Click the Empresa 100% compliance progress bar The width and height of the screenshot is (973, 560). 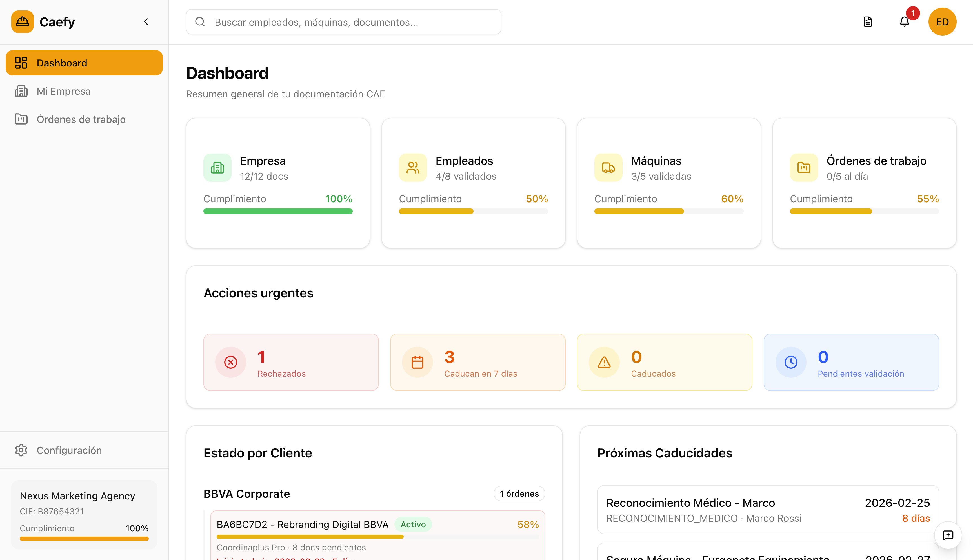point(278,211)
